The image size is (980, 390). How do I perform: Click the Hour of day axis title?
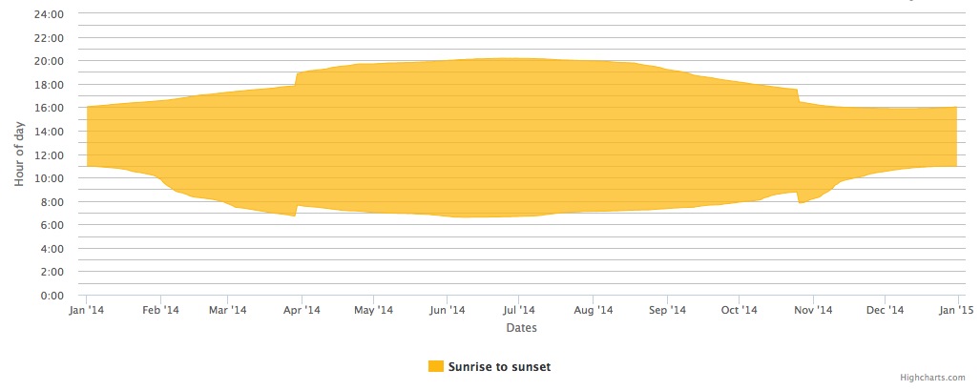pyautogui.click(x=19, y=154)
